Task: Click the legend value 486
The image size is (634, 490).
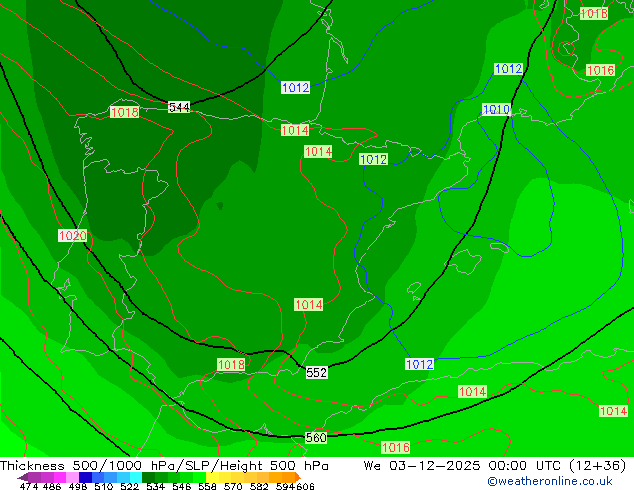Action: [x=51, y=486]
